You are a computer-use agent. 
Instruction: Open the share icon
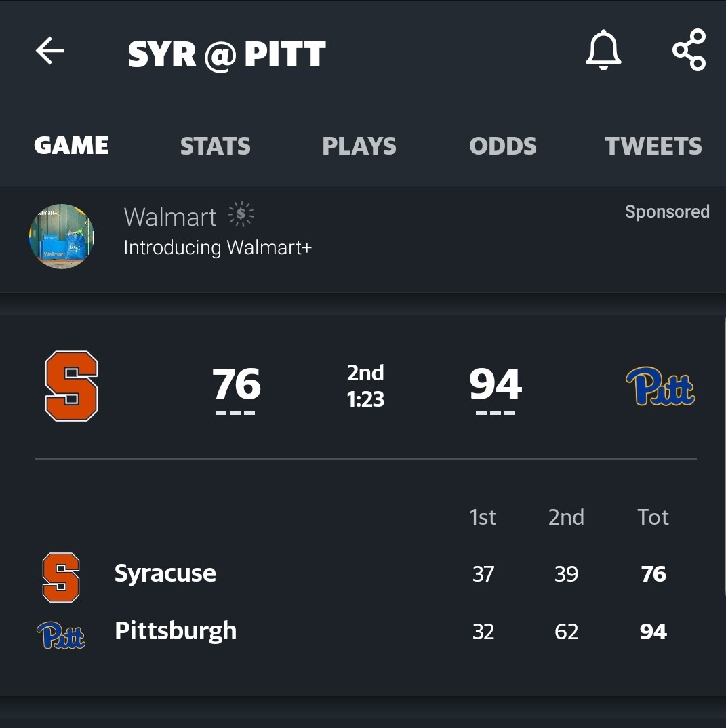tap(689, 50)
